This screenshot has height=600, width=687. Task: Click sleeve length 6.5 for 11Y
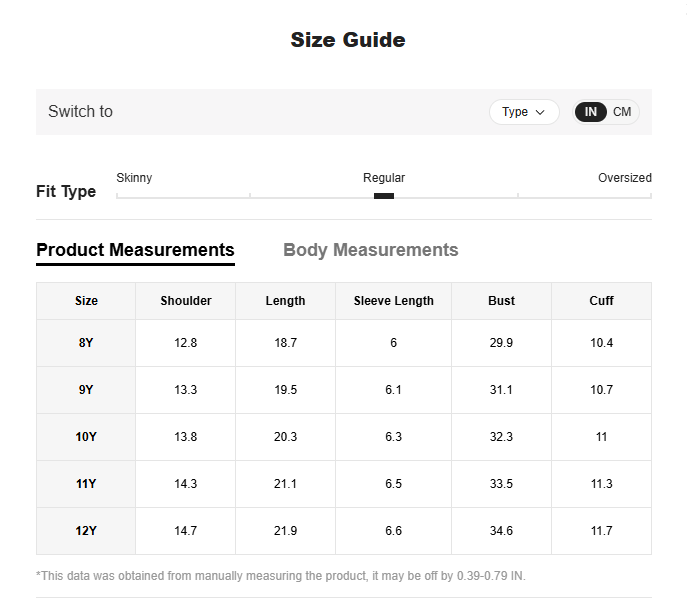coord(393,484)
